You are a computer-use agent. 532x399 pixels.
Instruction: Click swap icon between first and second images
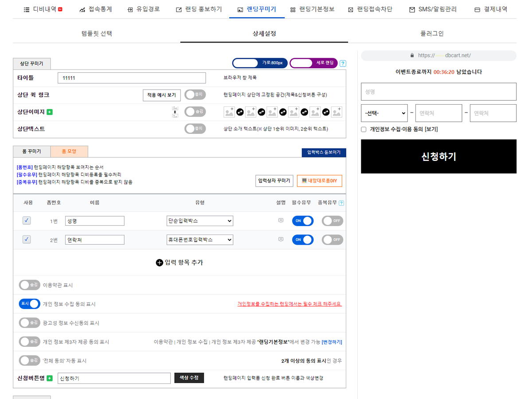[240, 112]
